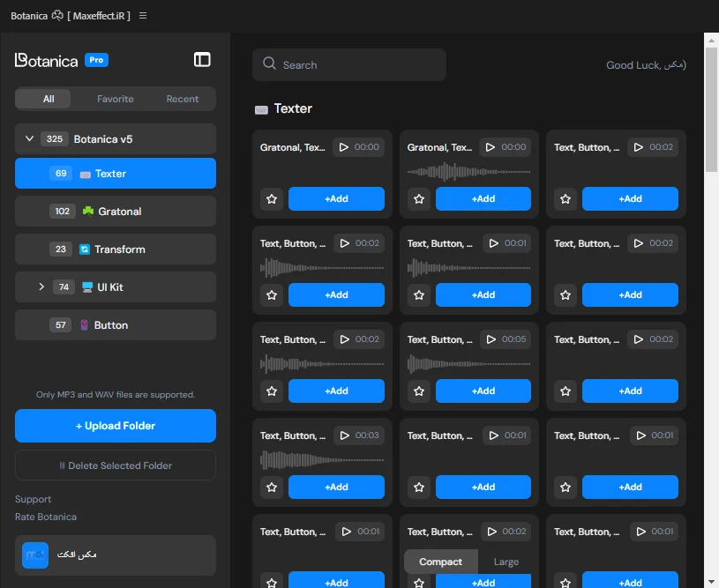Open the Rate Botanica link
The width and height of the screenshot is (719, 588).
pyautogui.click(x=46, y=517)
